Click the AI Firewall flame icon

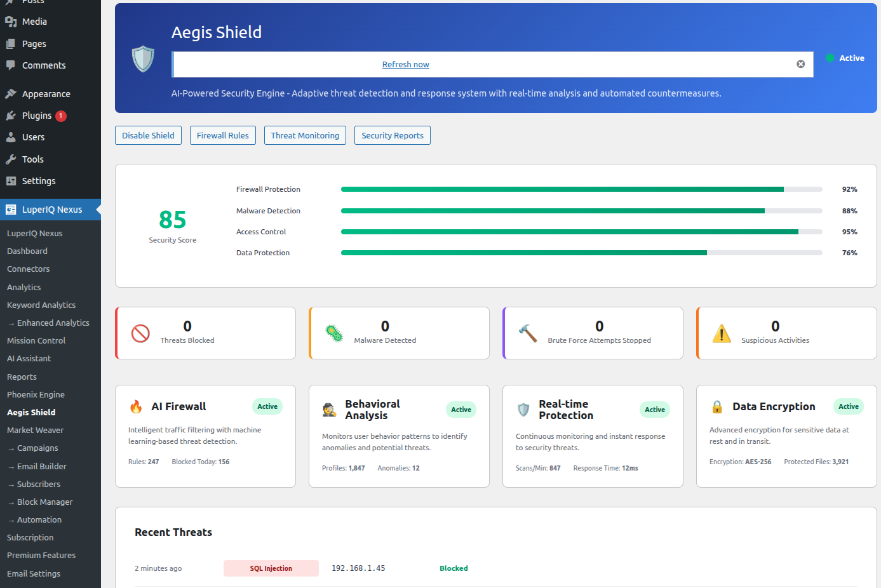[x=136, y=406]
